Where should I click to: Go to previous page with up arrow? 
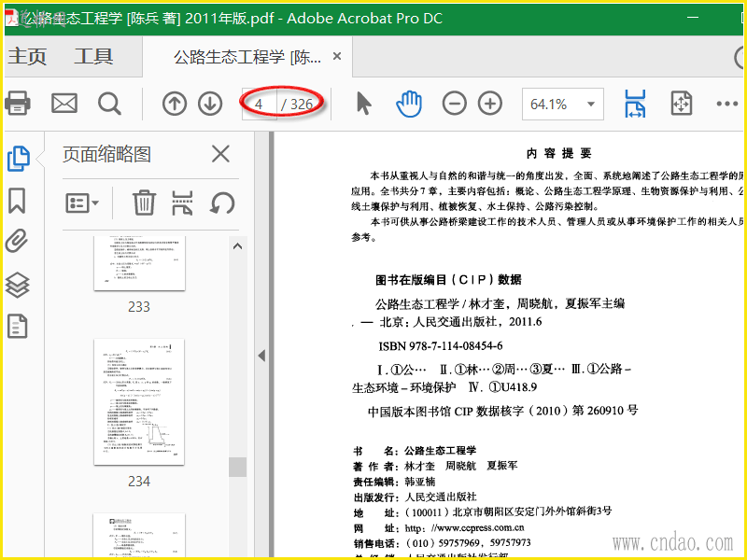(175, 104)
